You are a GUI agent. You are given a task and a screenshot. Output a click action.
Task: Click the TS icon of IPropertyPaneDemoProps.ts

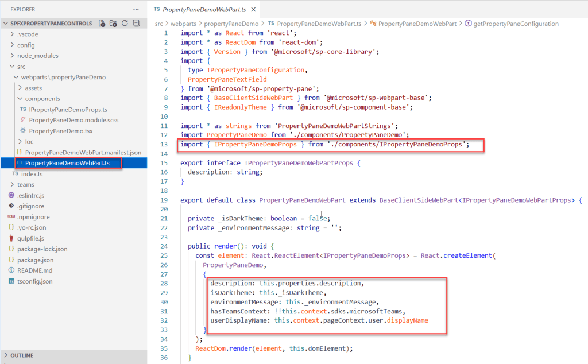pos(23,109)
